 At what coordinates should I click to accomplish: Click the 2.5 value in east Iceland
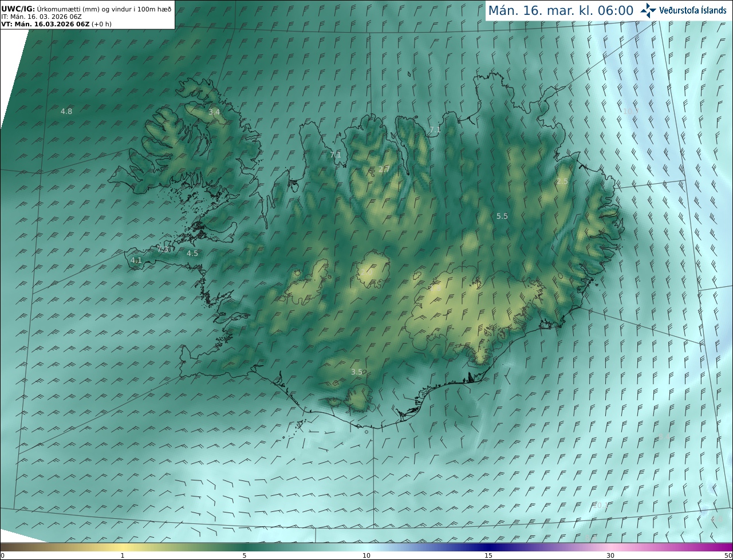point(562,181)
